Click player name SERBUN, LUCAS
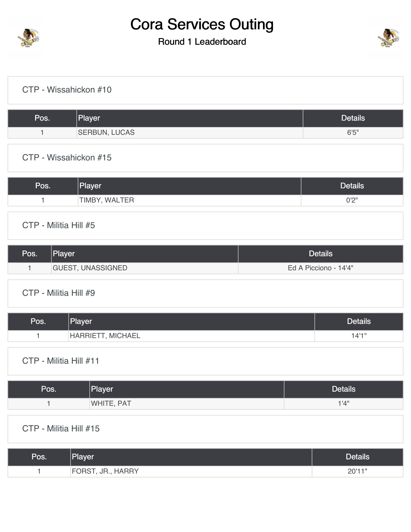This screenshot has width=411, height=532. (106, 133)
